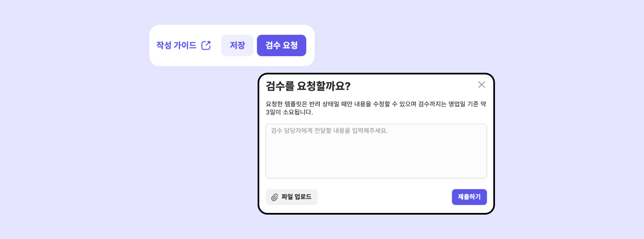Click the 파일 업로드 button label

point(296,197)
